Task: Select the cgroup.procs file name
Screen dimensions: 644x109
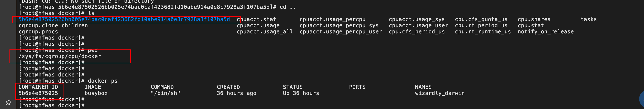Action: click(38, 32)
